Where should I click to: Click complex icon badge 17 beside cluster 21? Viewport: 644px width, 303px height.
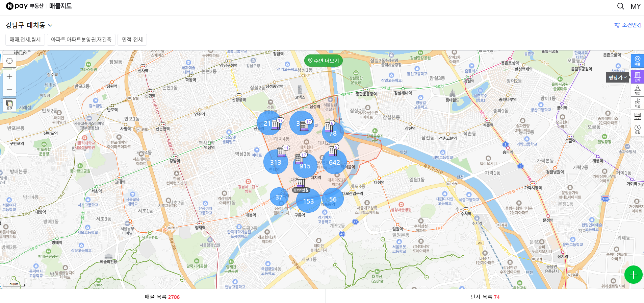tap(276, 124)
